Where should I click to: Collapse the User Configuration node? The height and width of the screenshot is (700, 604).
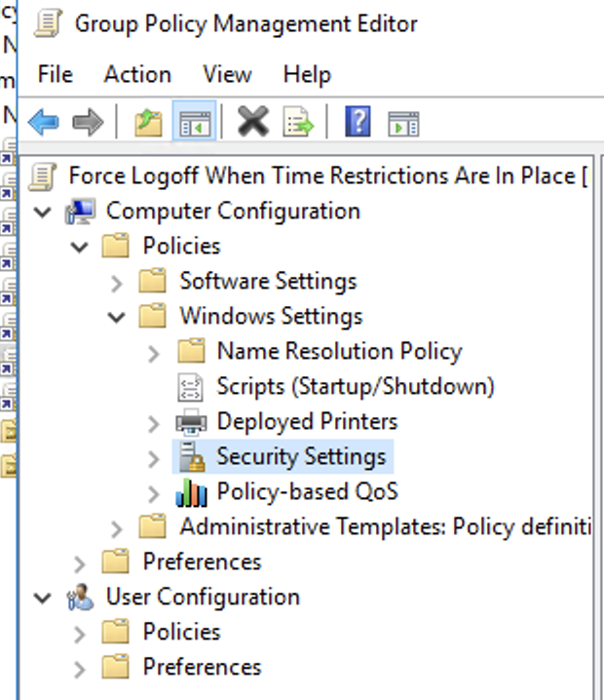click(43, 598)
